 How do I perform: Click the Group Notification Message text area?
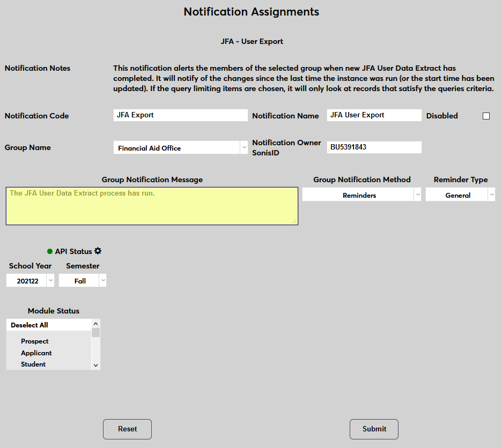click(152, 206)
